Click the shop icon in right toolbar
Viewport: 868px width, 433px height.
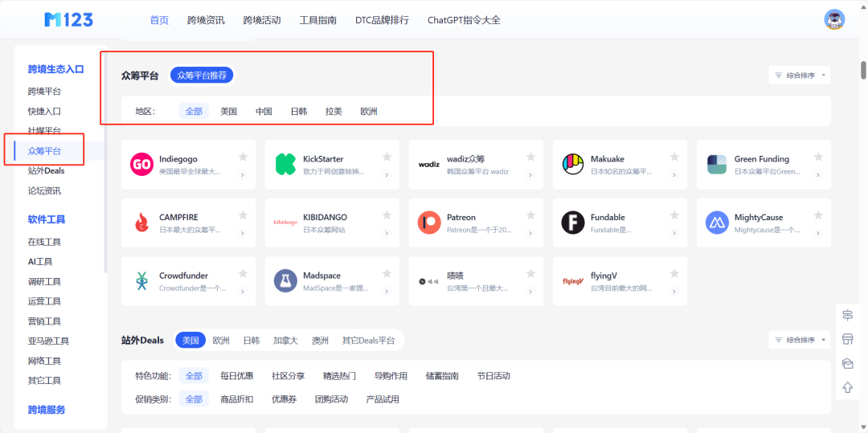point(848,339)
